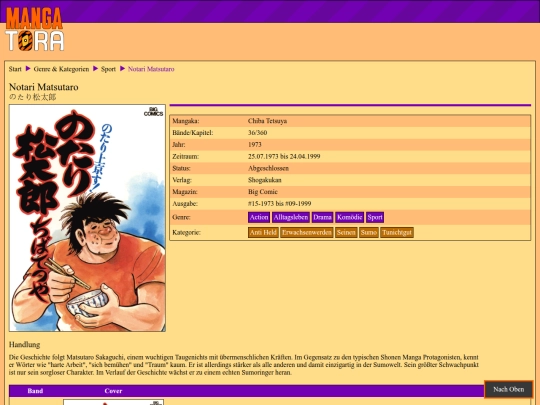Viewport: 540px width, 405px height.
Task: Click the Bände/Kapitel: row label
Action: [x=193, y=133]
